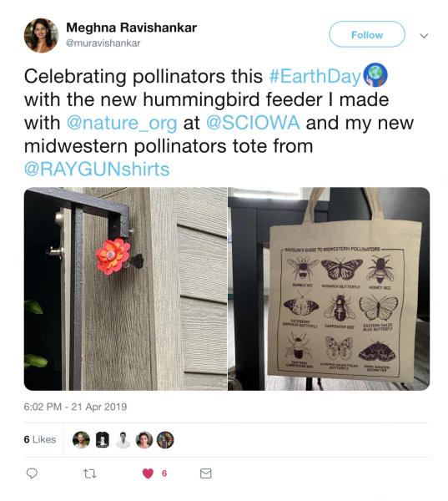Click the retweet arrows icon
This screenshot has height=501, width=448.
pos(89,473)
